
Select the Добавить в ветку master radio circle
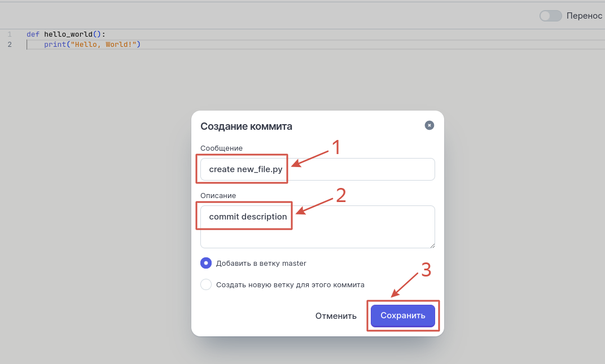tap(206, 263)
